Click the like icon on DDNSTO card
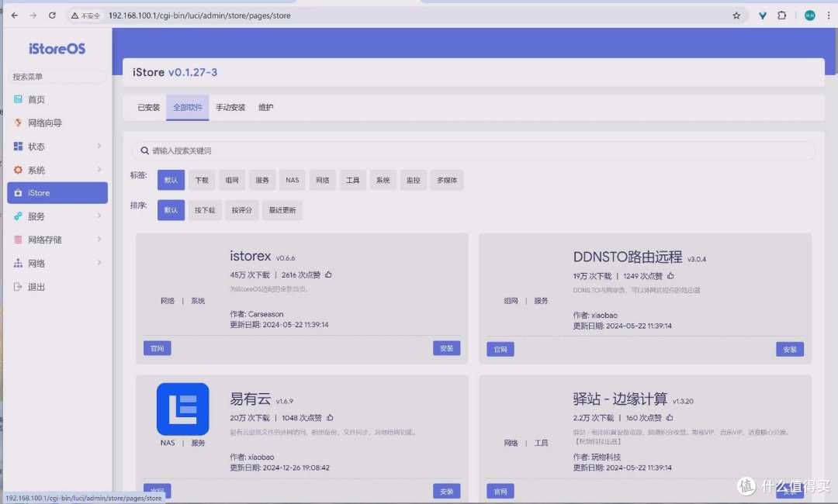Viewport: 838px width, 504px height. point(670,276)
